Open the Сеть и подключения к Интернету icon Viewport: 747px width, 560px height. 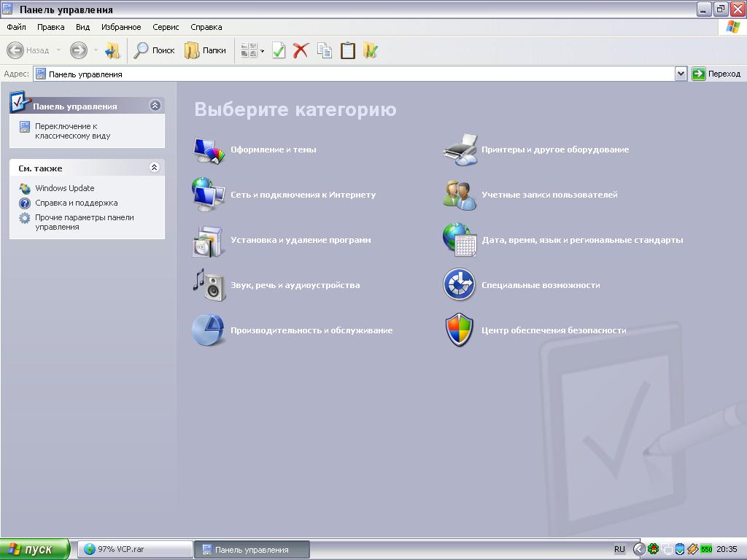click(208, 194)
